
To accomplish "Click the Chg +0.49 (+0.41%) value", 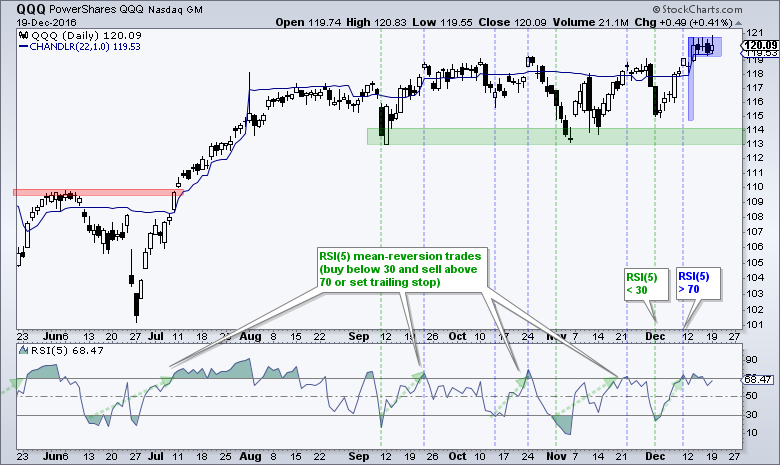I will point(684,22).
